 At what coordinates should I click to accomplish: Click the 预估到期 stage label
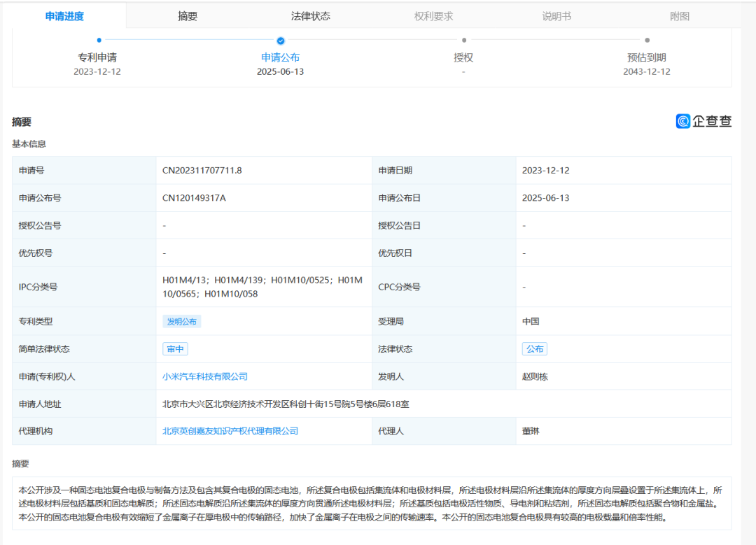647,57
